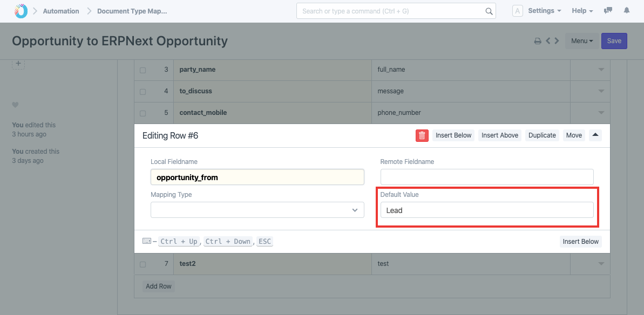The width and height of the screenshot is (644, 315).
Task: Open the Help menu
Action: (x=582, y=11)
